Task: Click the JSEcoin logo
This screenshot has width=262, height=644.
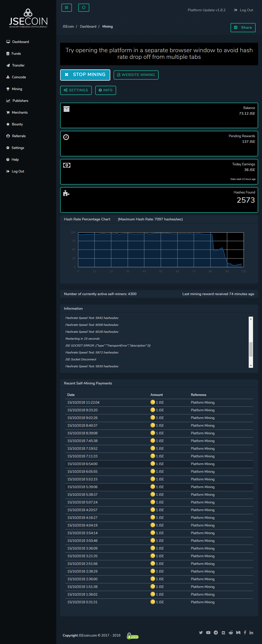Action: [28, 18]
